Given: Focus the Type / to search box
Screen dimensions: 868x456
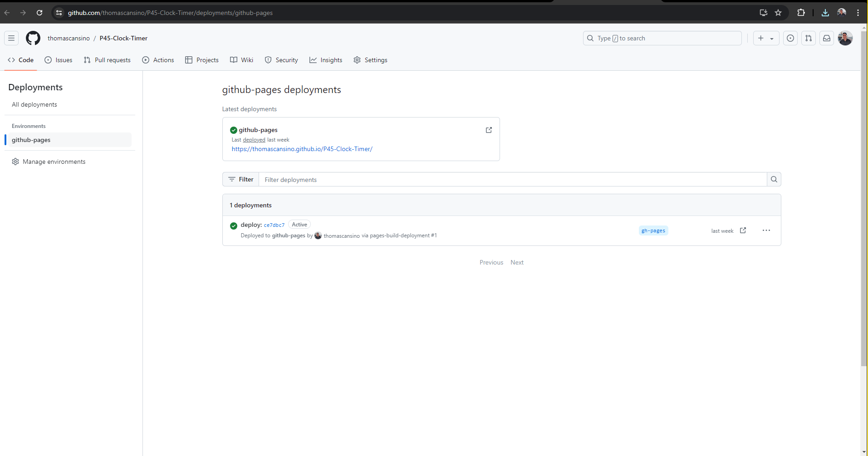Looking at the screenshot, I should click(x=662, y=38).
